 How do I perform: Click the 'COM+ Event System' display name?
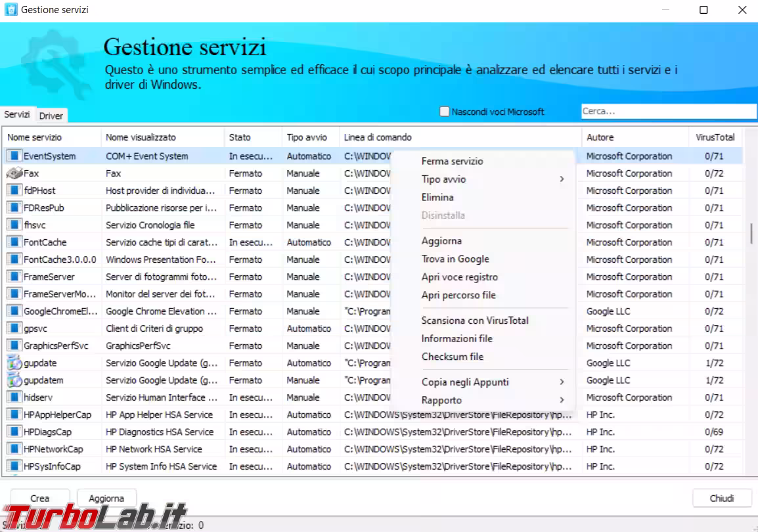click(x=147, y=156)
